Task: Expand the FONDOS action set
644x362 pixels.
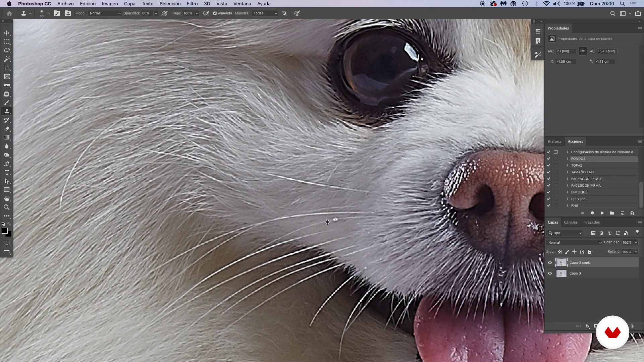Action: point(567,159)
